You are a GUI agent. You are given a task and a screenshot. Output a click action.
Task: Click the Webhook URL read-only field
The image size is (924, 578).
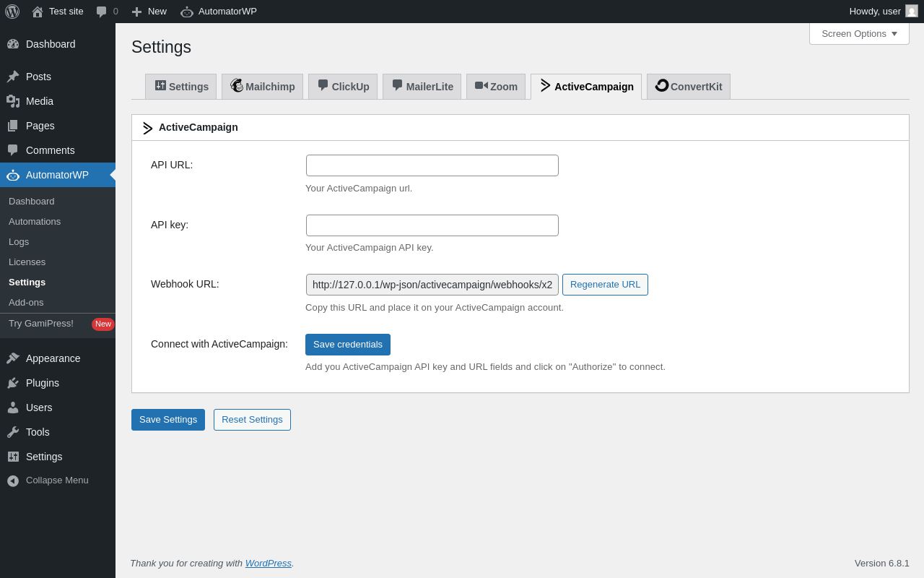click(432, 285)
